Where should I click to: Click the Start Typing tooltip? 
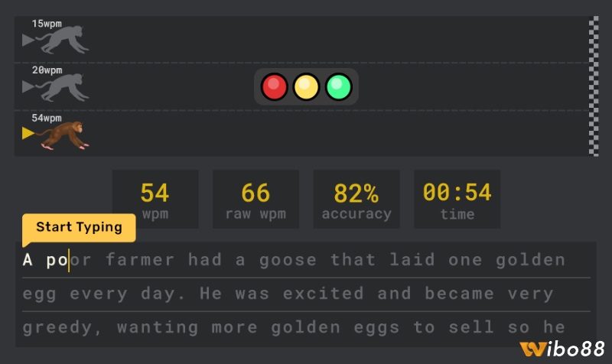[x=79, y=227]
